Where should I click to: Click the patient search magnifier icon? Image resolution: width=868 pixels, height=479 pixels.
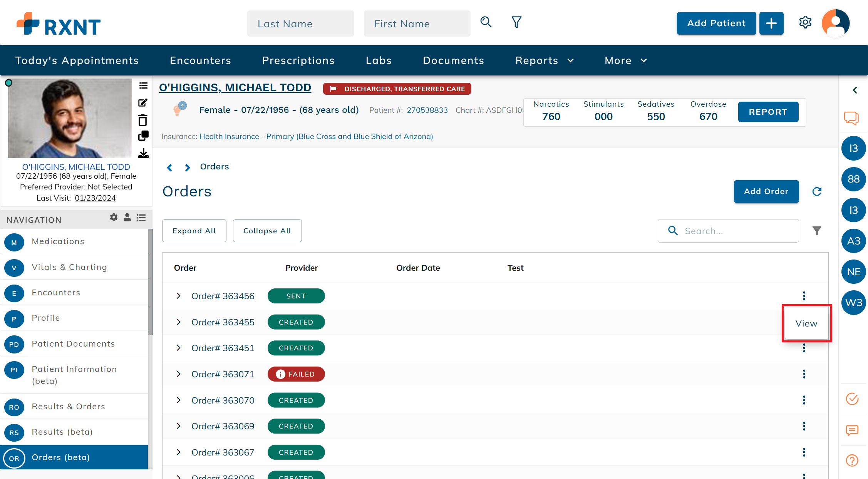point(486,22)
